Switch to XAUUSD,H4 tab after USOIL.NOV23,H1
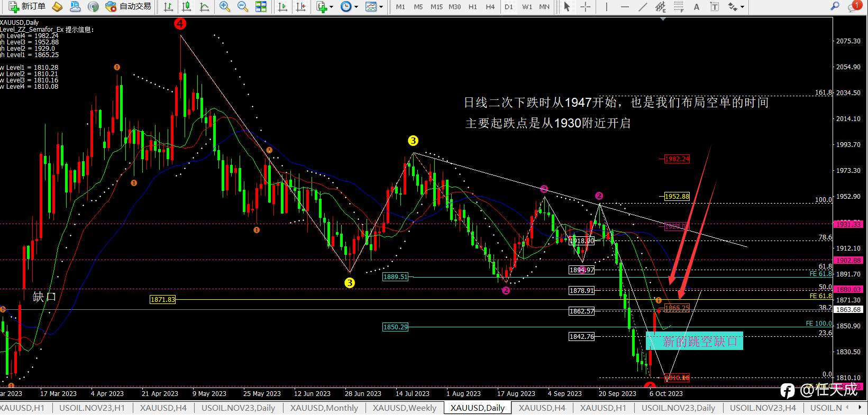Viewport: 868px width, 415px height. [163, 408]
